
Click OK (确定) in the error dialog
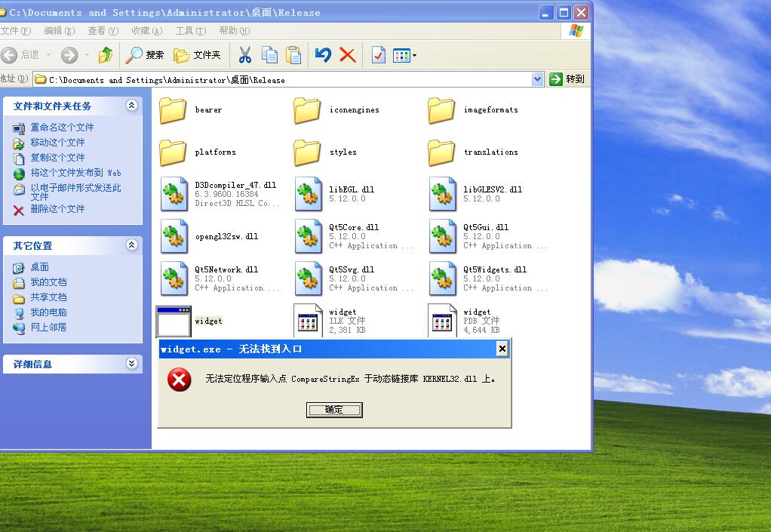(334, 410)
